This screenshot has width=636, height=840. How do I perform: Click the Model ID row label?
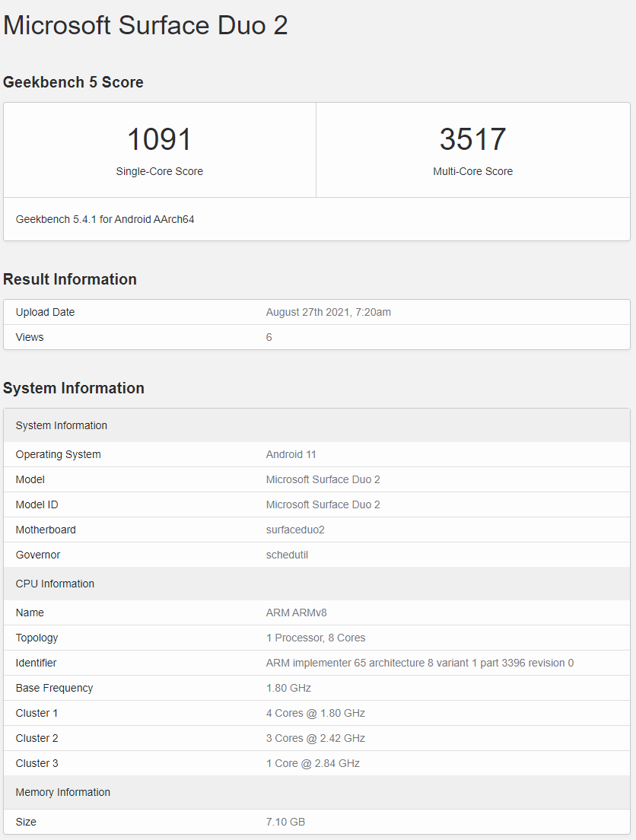click(37, 504)
